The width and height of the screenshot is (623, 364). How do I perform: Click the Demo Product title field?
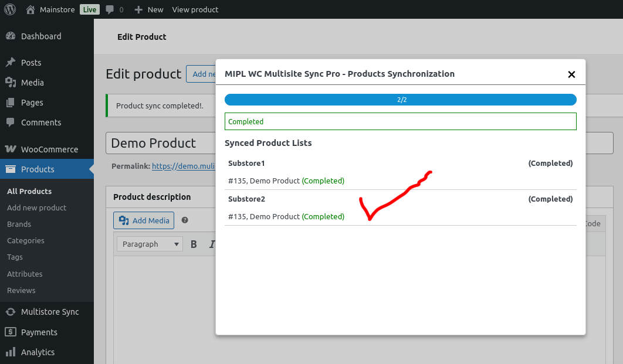(161, 143)
